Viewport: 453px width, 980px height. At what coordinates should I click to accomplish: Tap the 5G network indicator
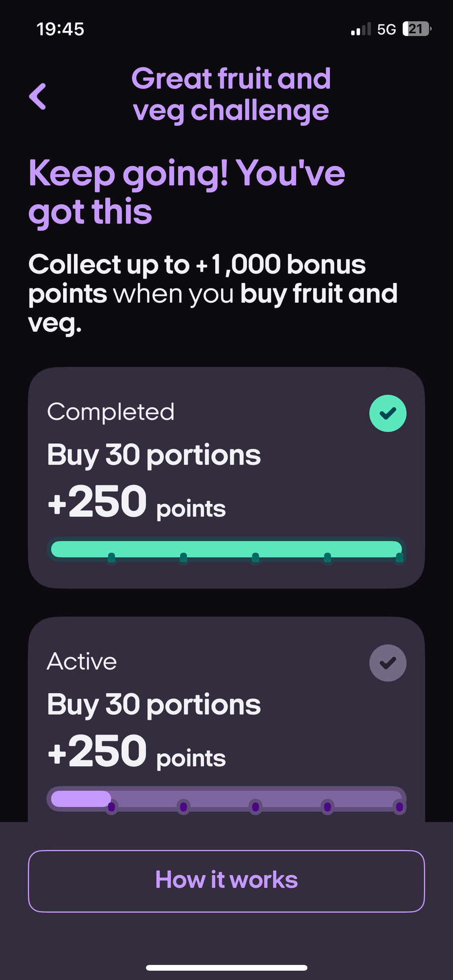[x=387, y=30]
